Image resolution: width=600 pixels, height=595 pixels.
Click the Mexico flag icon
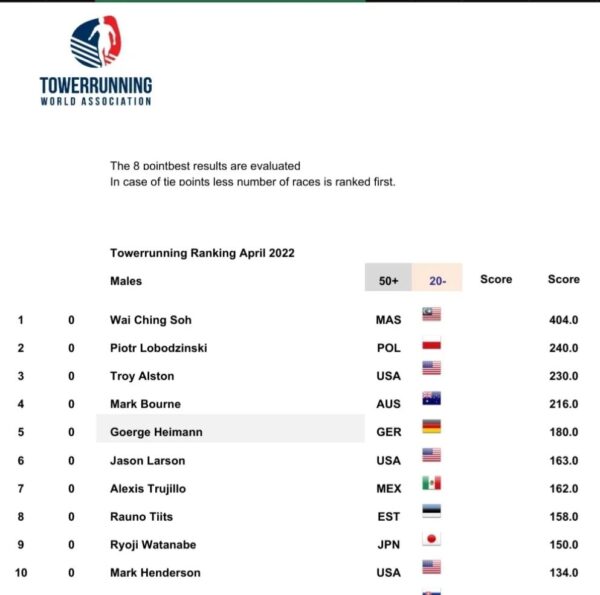[431, 483]
